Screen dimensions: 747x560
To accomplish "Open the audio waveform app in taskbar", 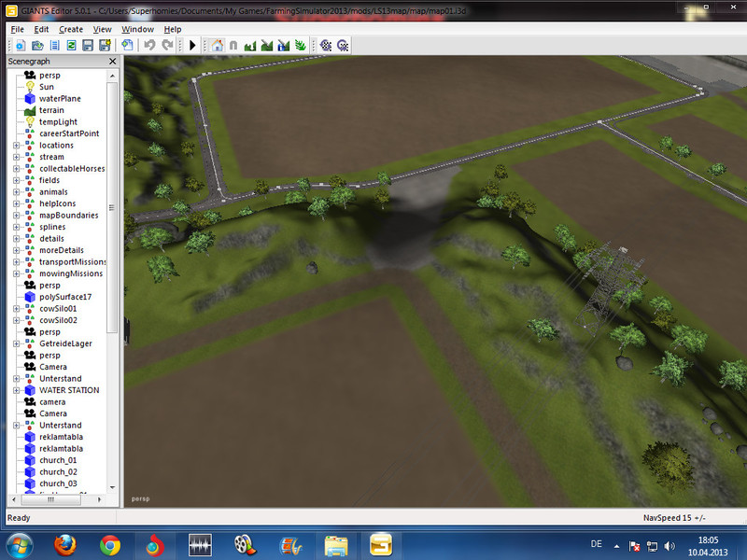I will tap(200, 546).
